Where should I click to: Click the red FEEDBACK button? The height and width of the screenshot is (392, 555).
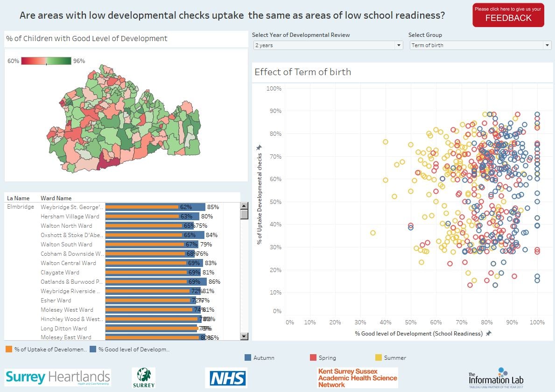[x=508, y=15]
